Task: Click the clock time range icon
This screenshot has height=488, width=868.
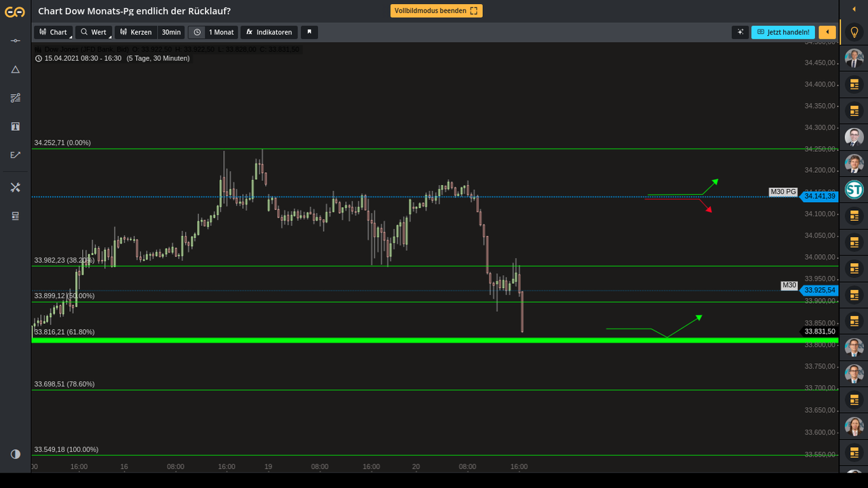Action: pos(197,32)
